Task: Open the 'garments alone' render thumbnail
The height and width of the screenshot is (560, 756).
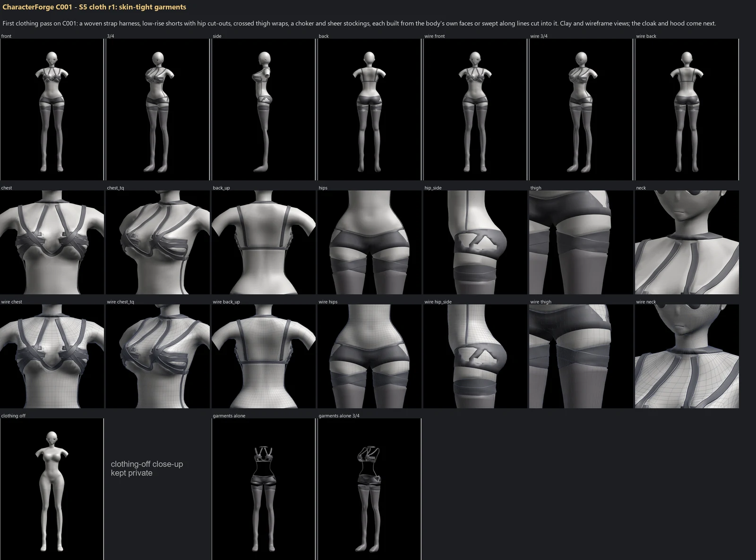Action: 264,489
